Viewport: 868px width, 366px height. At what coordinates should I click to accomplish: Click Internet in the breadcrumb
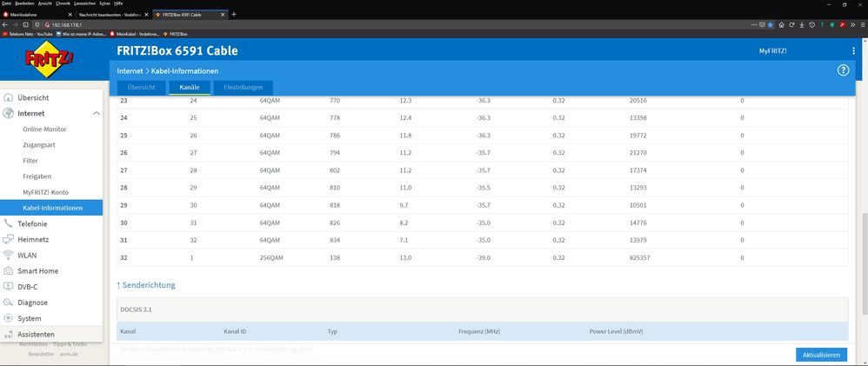(130, 71)
